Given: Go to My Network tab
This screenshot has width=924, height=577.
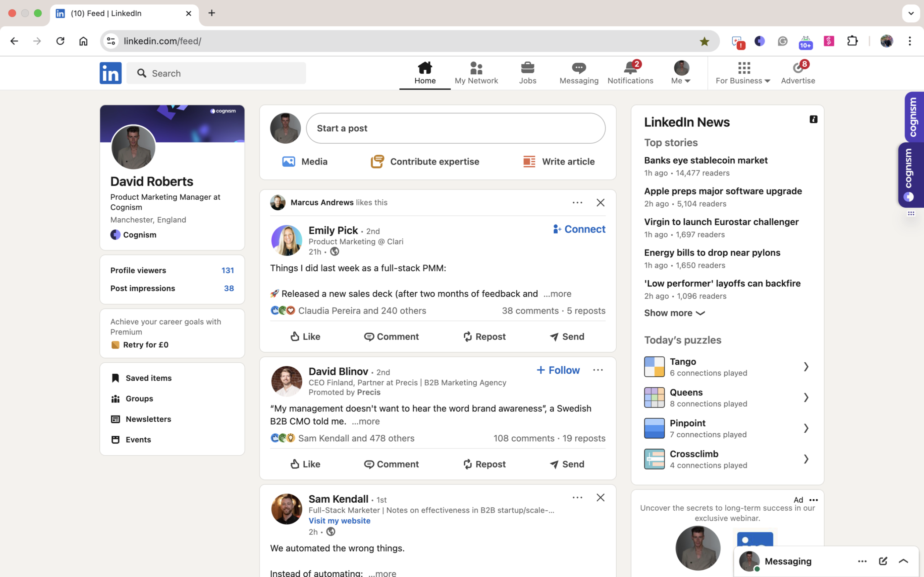Looking at the screenshot, I should coord(476,73).
